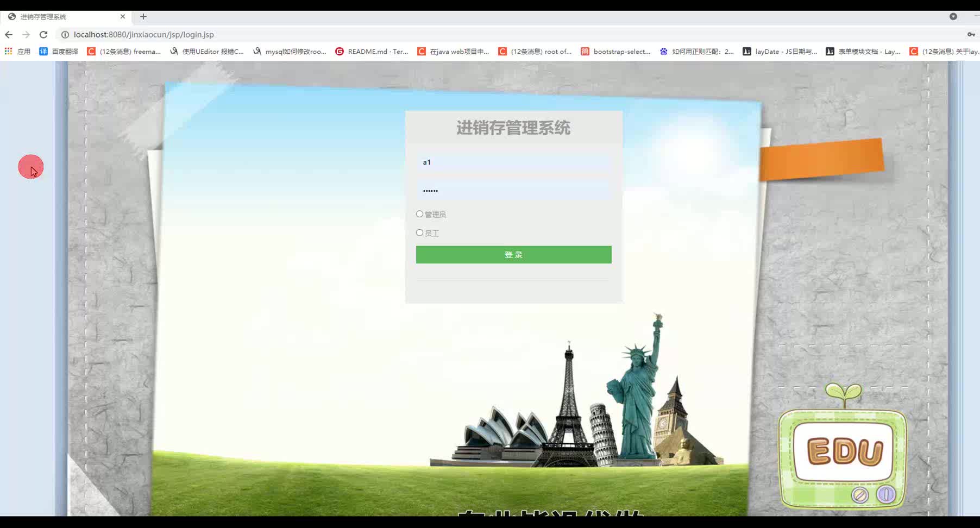Image resolution: width=980 pixels, height=528 pixels.
Task: Open the 表单模块文档 - Lay... bookmark
Action: (863, 52)
